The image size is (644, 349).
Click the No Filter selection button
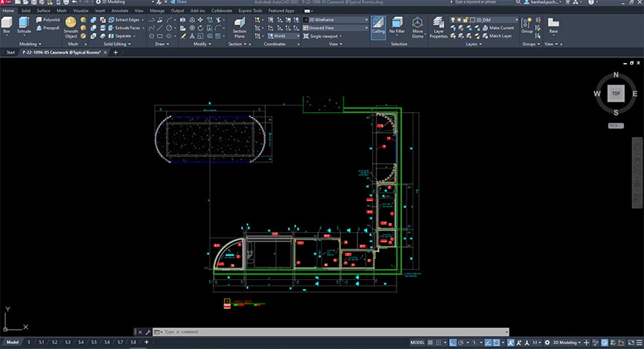397,28
